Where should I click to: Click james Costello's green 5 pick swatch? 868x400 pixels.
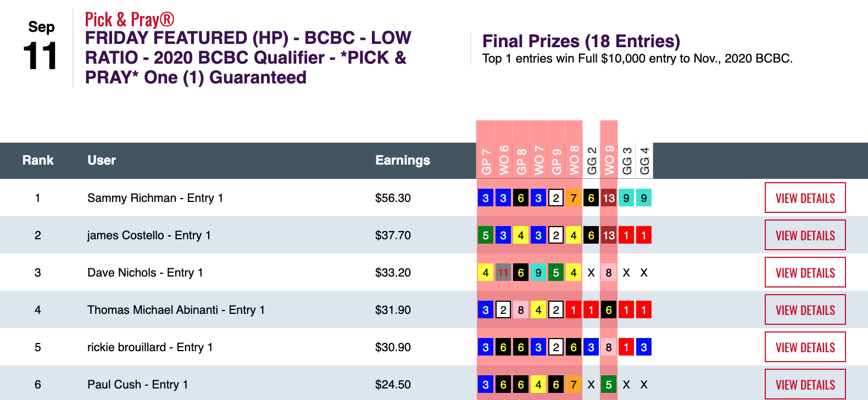click(486, 235)
